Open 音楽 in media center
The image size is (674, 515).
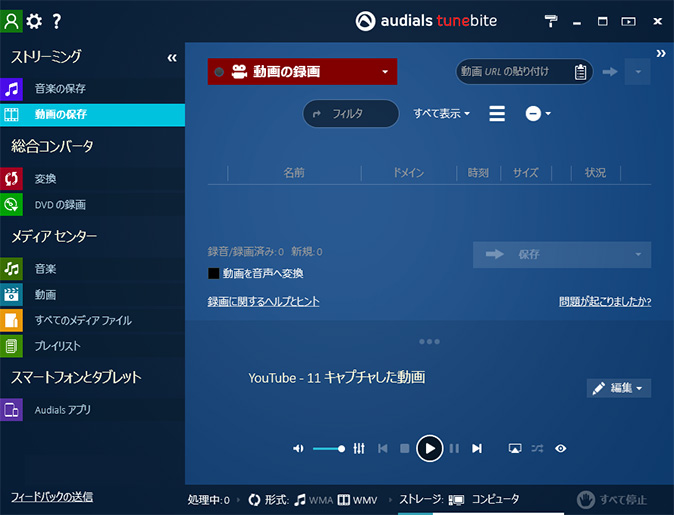(92, 269)
